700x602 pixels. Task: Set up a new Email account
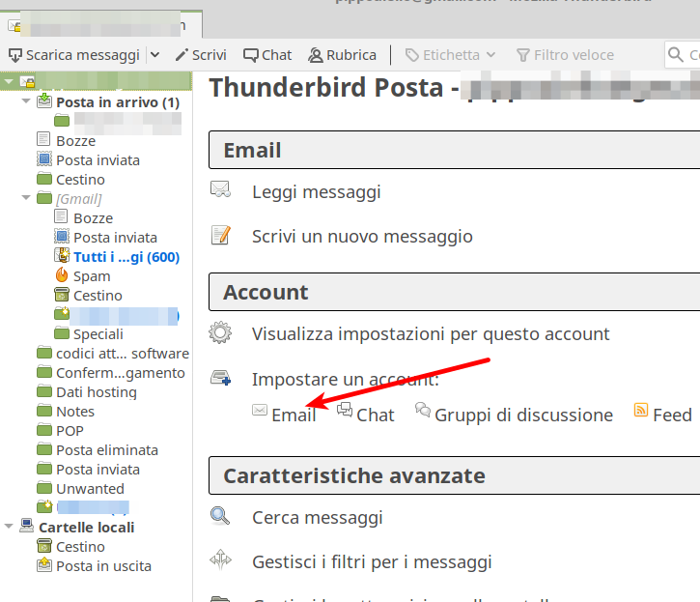point(294,416)
